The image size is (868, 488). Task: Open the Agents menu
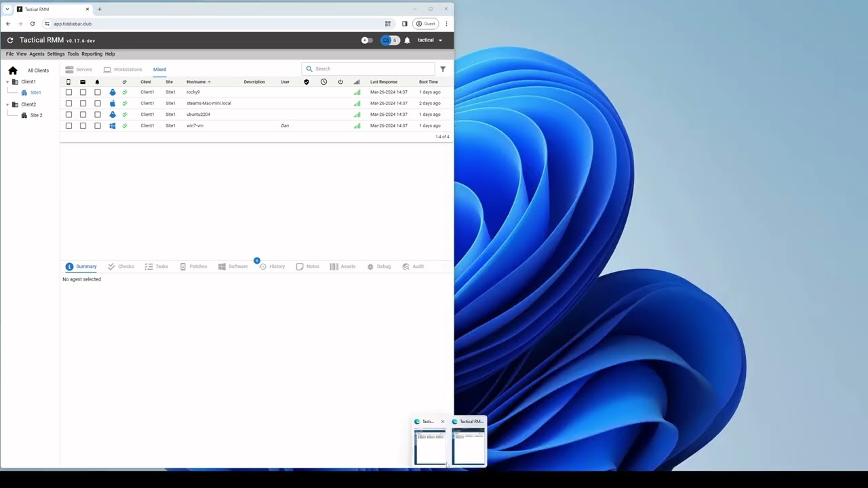(x=37, y=54)
